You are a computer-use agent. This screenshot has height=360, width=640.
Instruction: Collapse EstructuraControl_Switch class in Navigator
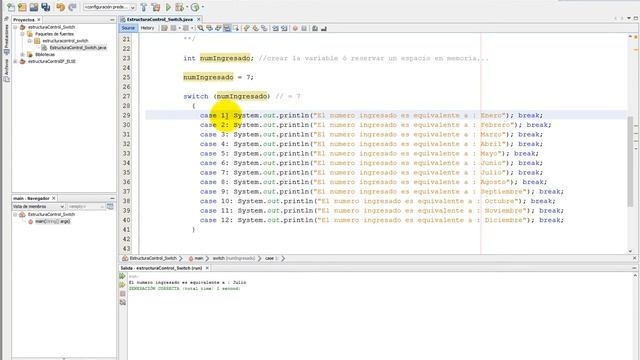click(x=16, y=214)
